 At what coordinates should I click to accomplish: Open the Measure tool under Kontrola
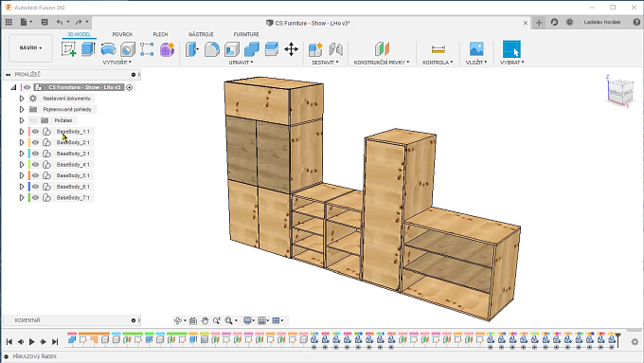pyautogui.click(x=438, y=49)
